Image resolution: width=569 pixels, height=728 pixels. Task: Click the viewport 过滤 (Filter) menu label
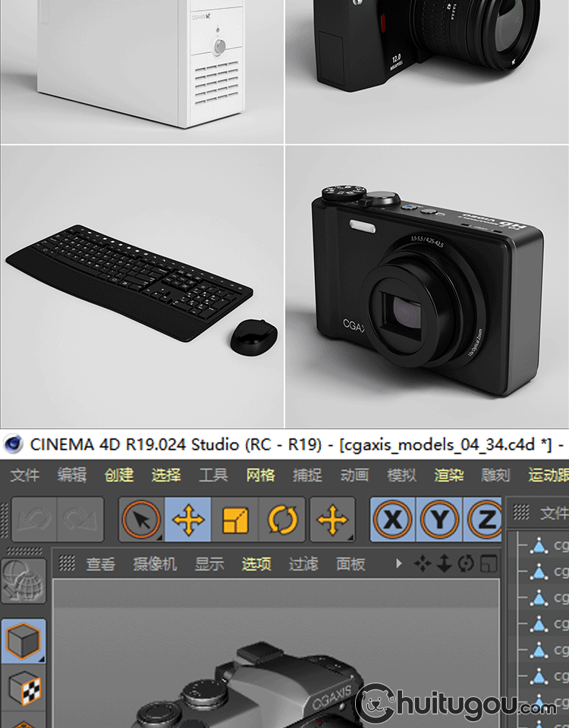pyautogui.click(x=303, y=564)
